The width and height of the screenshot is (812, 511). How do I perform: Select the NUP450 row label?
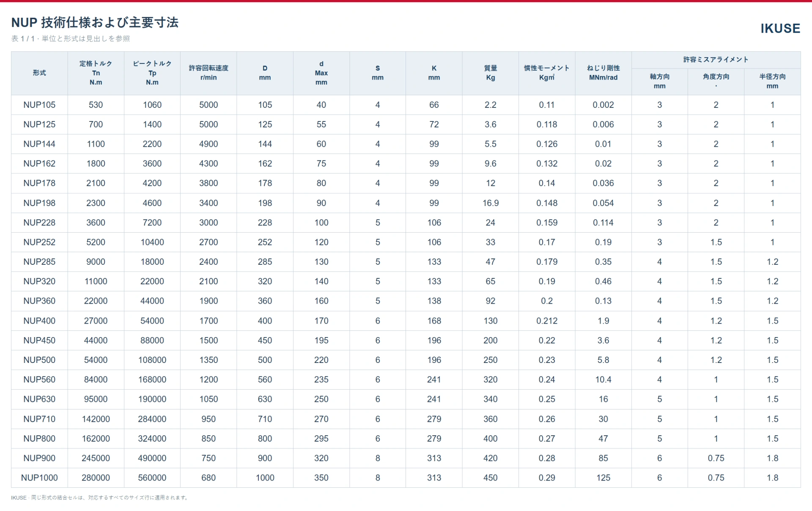[x=39, y=340]
